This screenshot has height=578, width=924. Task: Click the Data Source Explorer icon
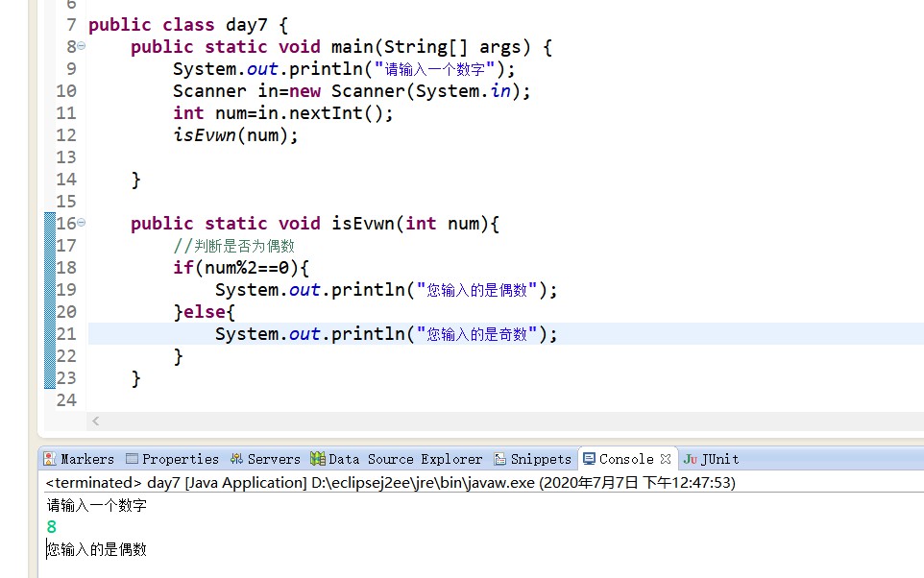tap(318, 458)
